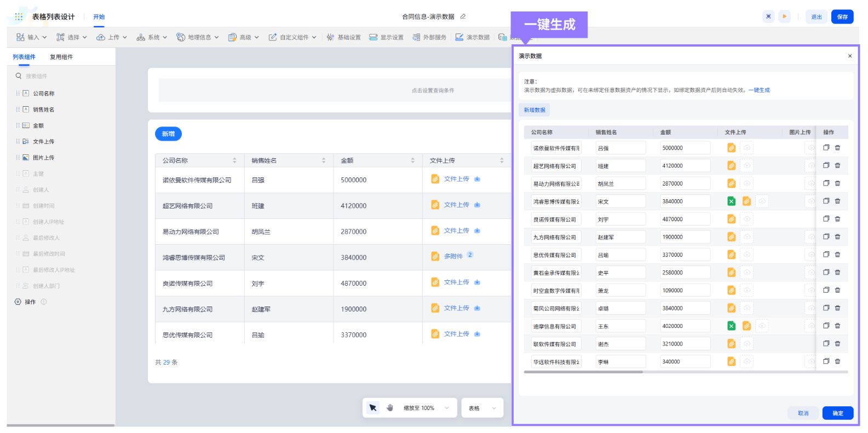Click the 退出 button
The image size is (868, 433).
(x=817, y=17)
